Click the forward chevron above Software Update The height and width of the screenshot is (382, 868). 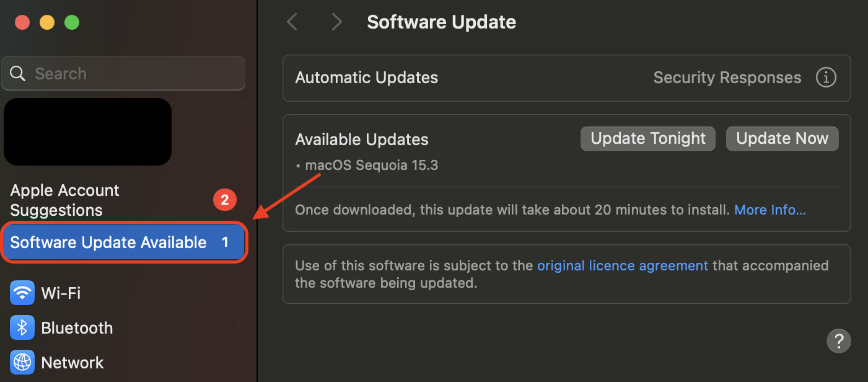(x=336, y=22)
